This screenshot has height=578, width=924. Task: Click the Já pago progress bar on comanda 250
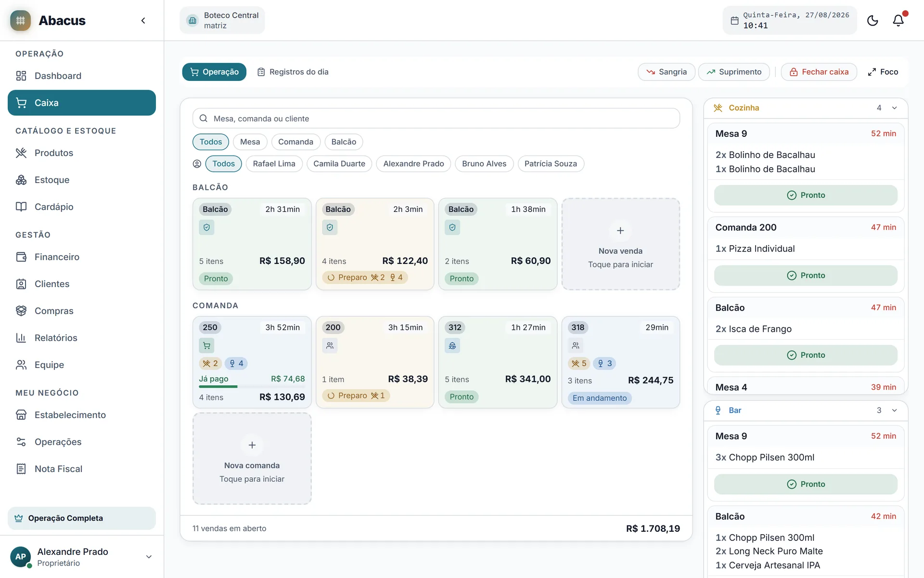tap(252, 386)
